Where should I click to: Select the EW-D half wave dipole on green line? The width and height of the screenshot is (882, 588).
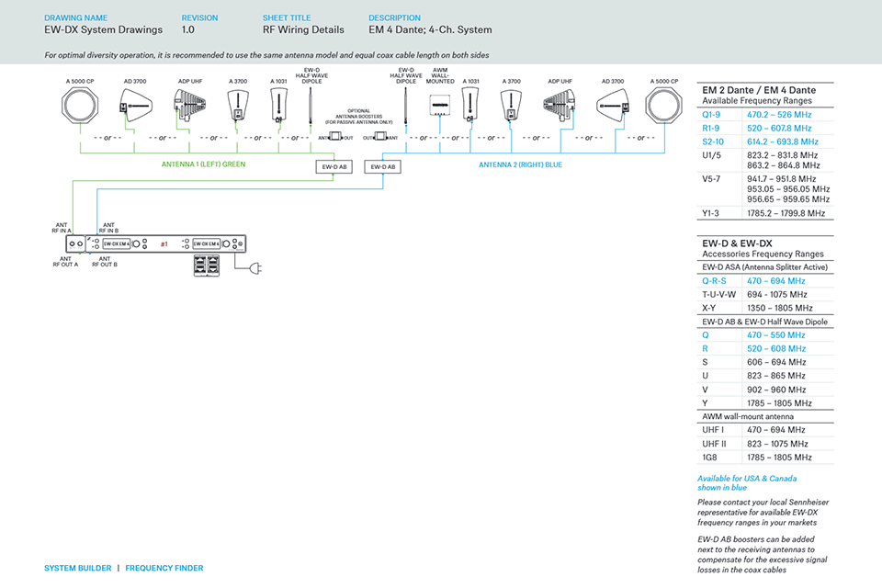311,106
